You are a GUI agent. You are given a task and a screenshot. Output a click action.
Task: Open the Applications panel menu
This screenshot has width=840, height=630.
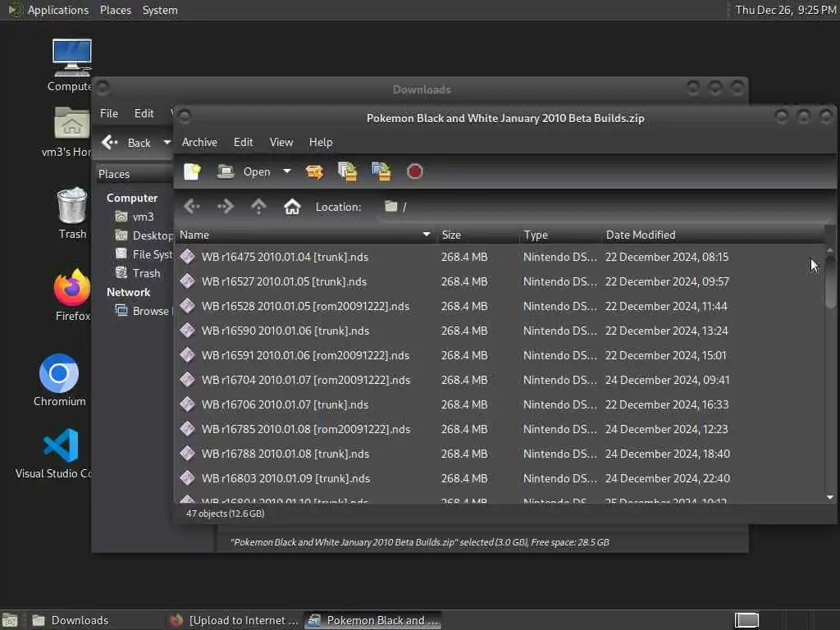coord(48,10)
